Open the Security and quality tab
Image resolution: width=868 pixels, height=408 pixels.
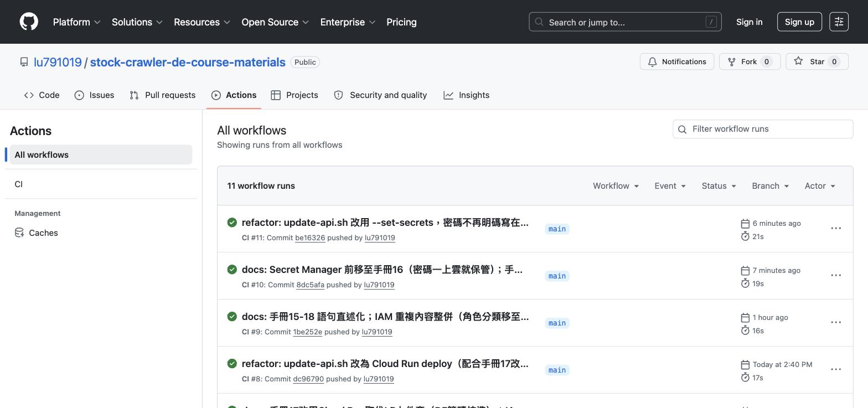[x=380, y=95]
